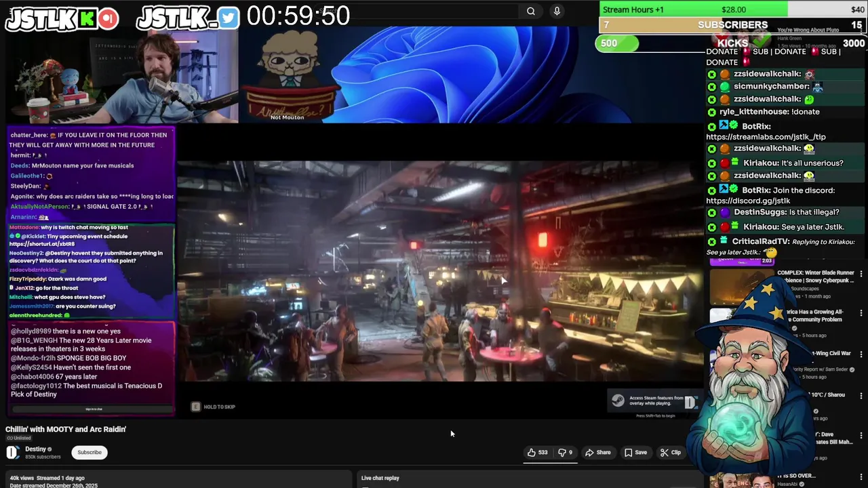The width and height of the screenshot is (868, 488).
Task: Open the 'Wing Civil War' recommended video
Action: tap(831, 353)
